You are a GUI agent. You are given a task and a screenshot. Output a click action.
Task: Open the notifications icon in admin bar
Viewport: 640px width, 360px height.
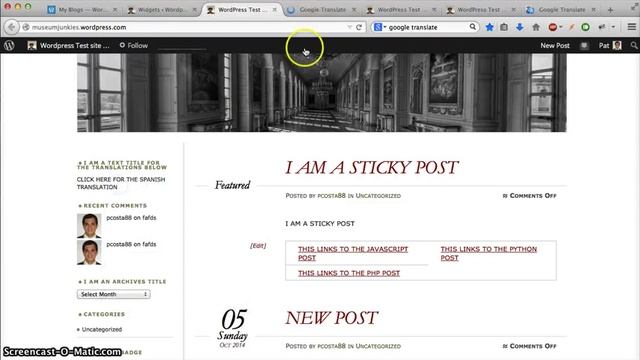584,45
